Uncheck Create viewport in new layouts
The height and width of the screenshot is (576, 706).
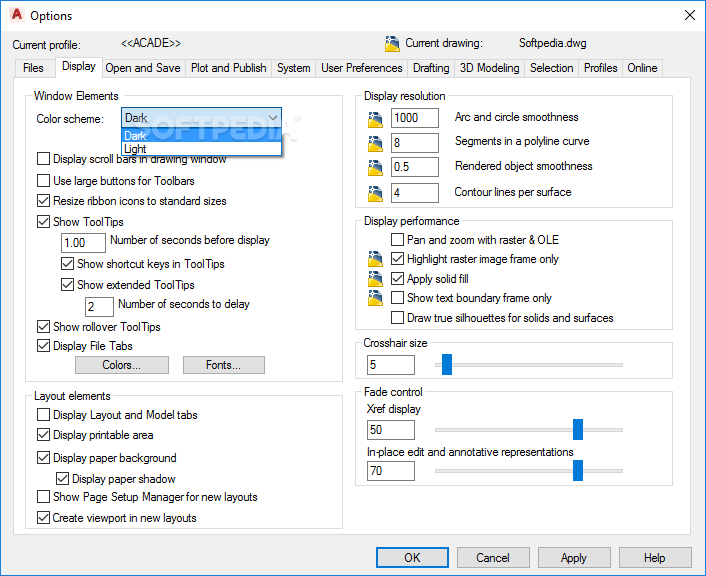coord(43,517)
